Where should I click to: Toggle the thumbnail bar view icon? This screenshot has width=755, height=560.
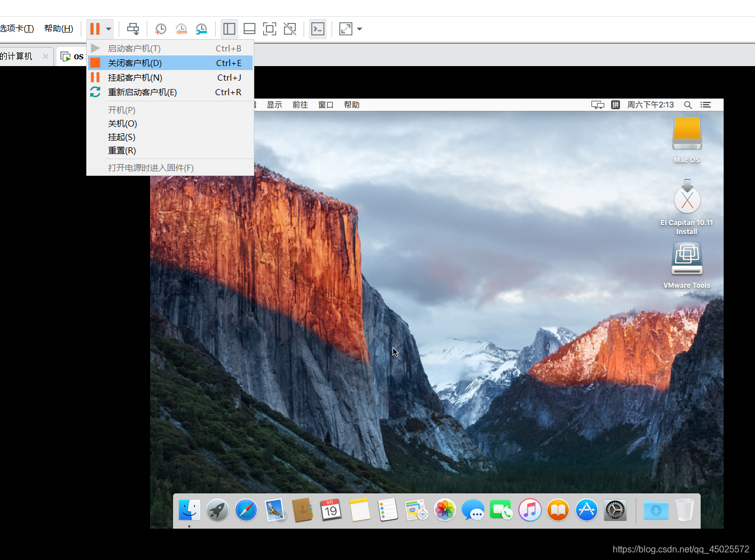249,29
